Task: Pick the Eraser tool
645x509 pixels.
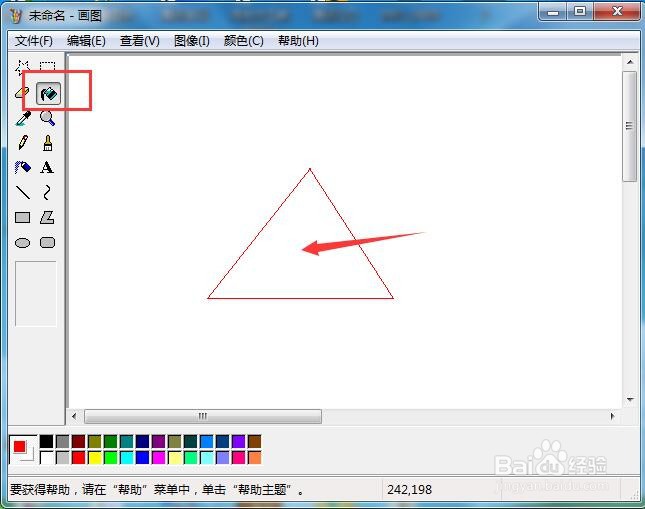Action: (23, 93)
